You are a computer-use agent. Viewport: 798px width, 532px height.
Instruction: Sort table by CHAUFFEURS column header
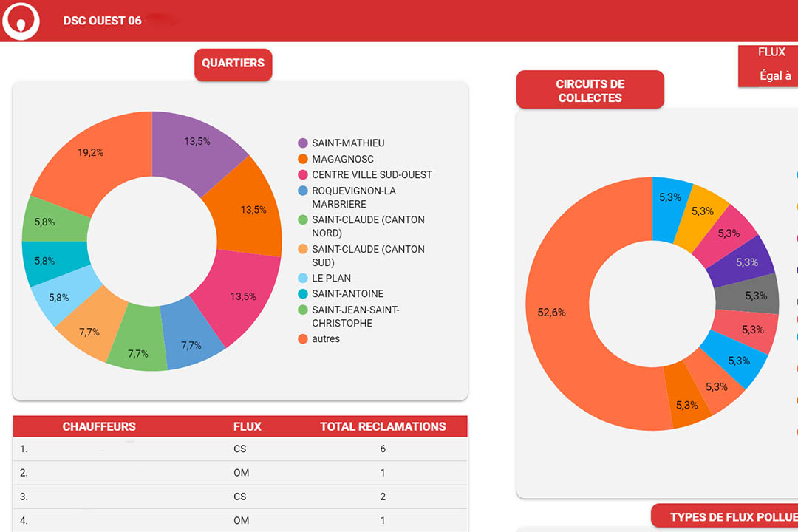click(99, 426)
